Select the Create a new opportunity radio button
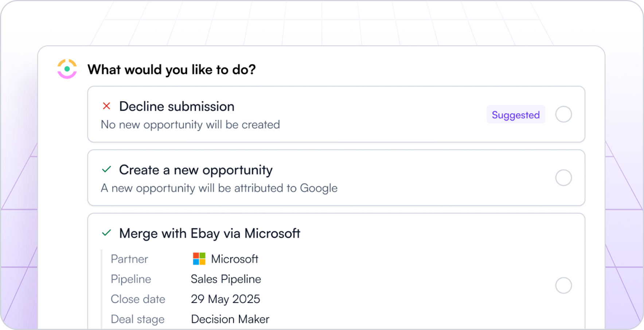 pyautogui.click(x=563, y=178)
